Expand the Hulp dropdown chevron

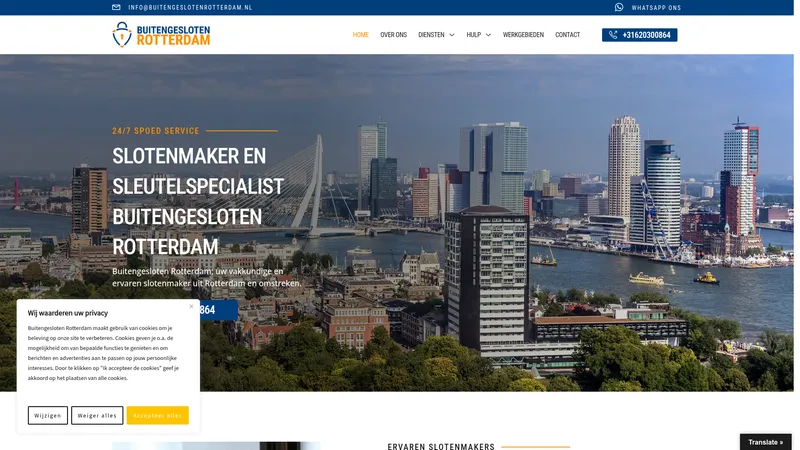tap(488, 35)
